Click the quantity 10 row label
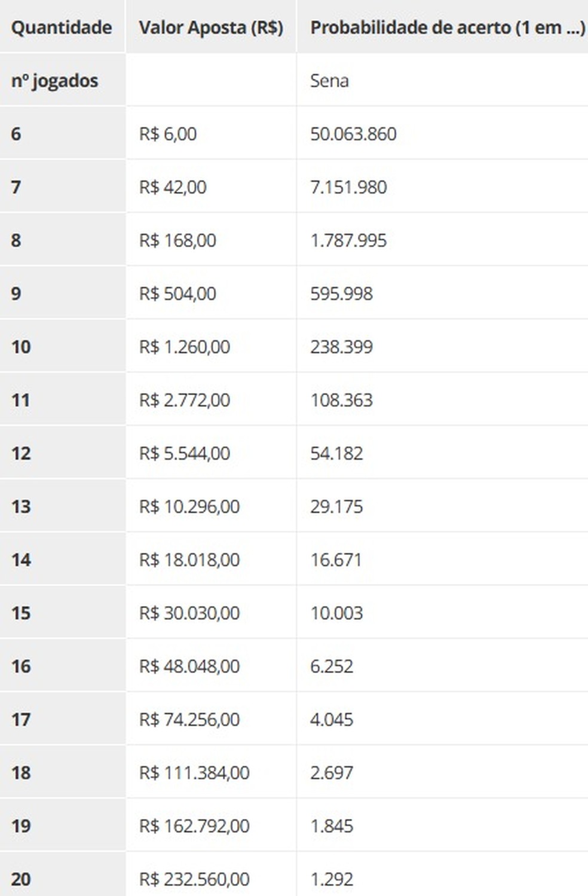588x896 pixels. click(x=21, y=347)
